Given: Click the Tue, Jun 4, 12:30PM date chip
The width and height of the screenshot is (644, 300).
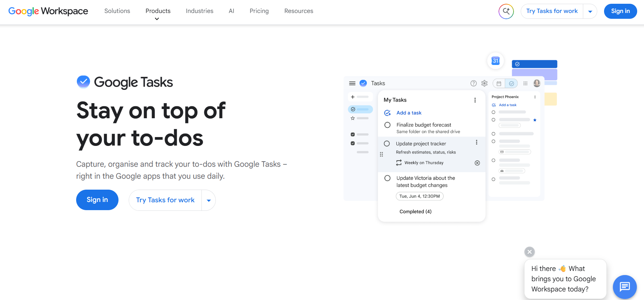Looking at the screenshot, I should click(x=420, y=196).
